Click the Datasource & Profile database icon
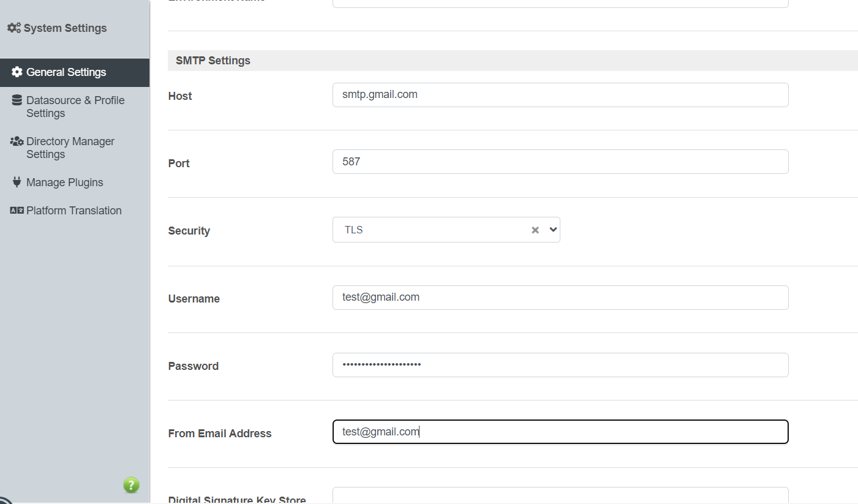 click(x=17, y=100)
